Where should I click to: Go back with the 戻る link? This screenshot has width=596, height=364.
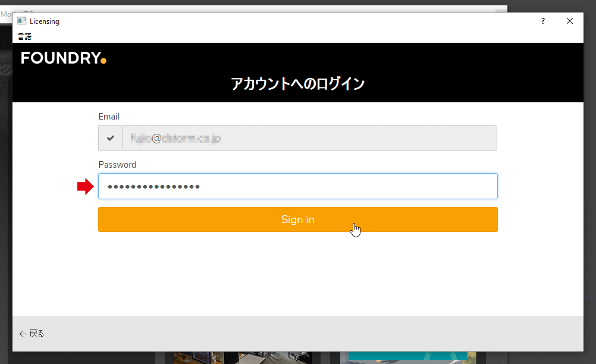[32, 334]
